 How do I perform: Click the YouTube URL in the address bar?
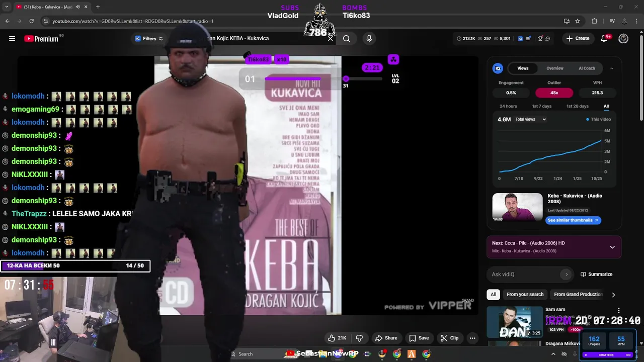(x=133, y=21)
